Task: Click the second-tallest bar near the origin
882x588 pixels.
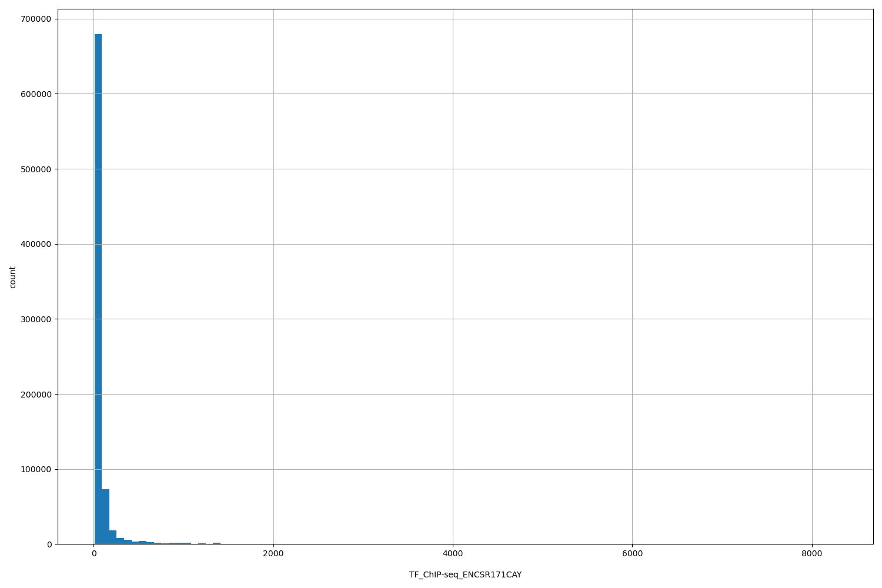Action: [x=105, y=517]
